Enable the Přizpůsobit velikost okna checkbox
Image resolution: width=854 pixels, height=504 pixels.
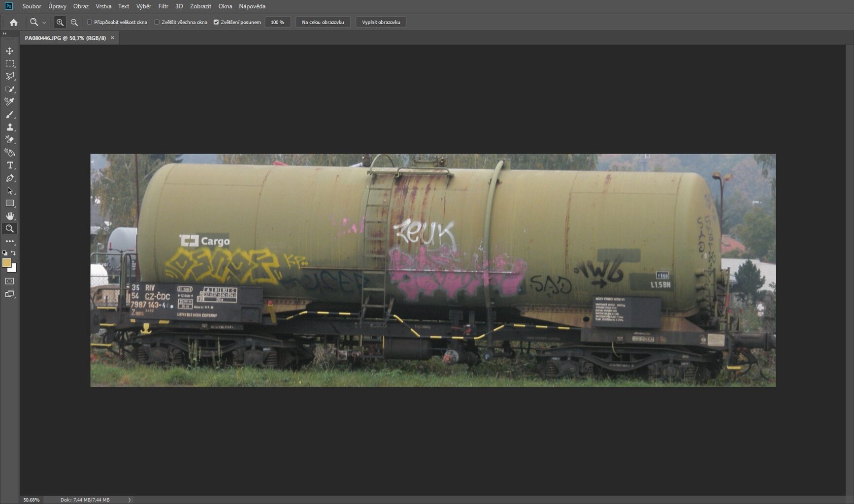pyautogui.click(x=90, y=22)
